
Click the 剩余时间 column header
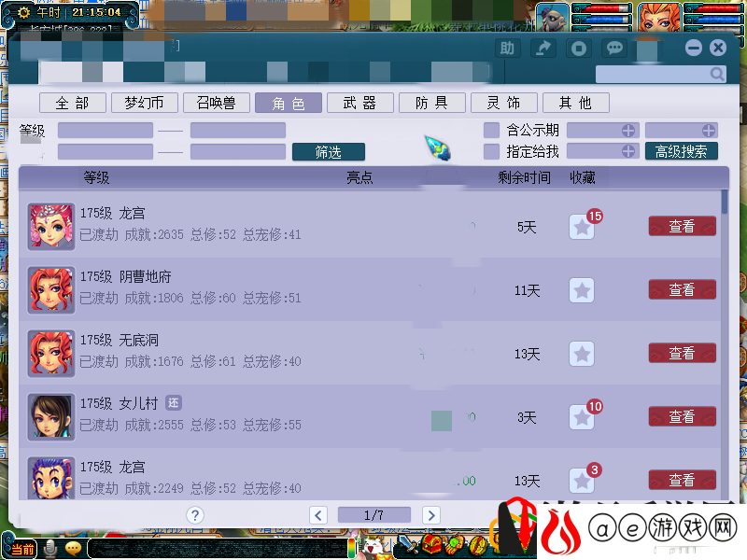(x=524, y=177)
